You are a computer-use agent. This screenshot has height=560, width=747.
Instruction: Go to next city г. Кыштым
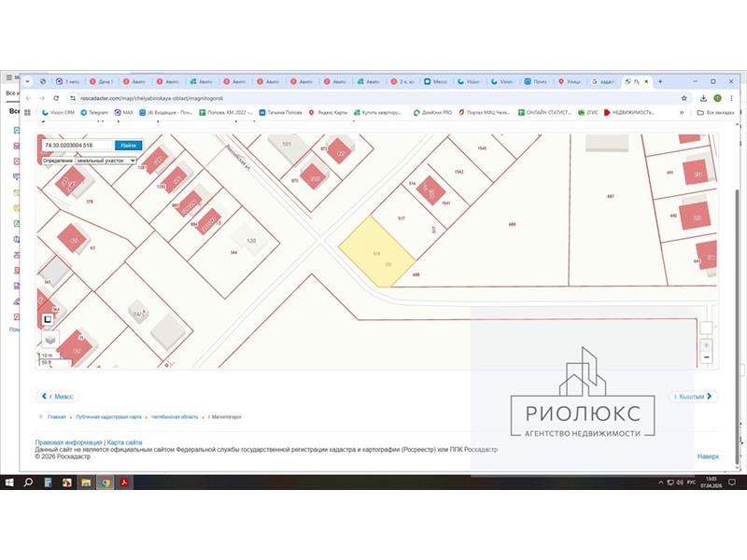(x=694, y=397)
